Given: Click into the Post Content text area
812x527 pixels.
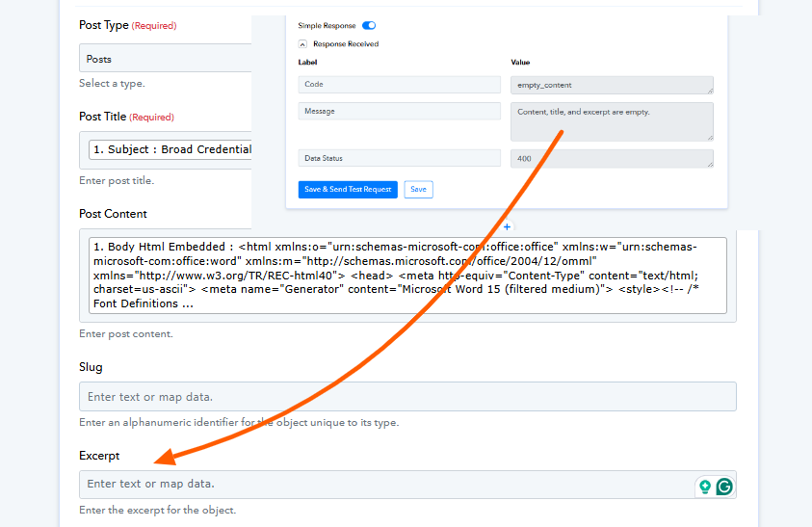Looking at the screenshot, I should click(407, 276).
